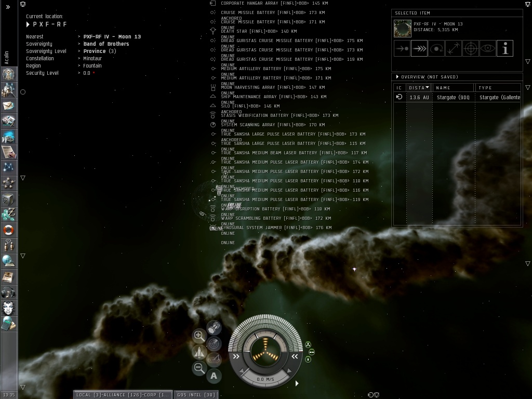Click Overview (Not Saved) title
532x399 pixels.
pyautogui.click(x=430, y=77)
